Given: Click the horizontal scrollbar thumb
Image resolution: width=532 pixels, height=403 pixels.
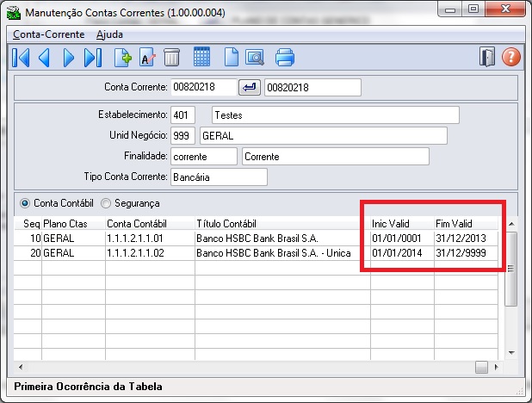Looking at the screenshot, I should pos(481,367).
